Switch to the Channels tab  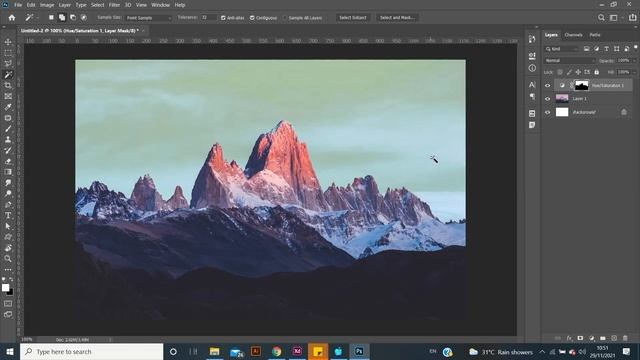[573, 35]
